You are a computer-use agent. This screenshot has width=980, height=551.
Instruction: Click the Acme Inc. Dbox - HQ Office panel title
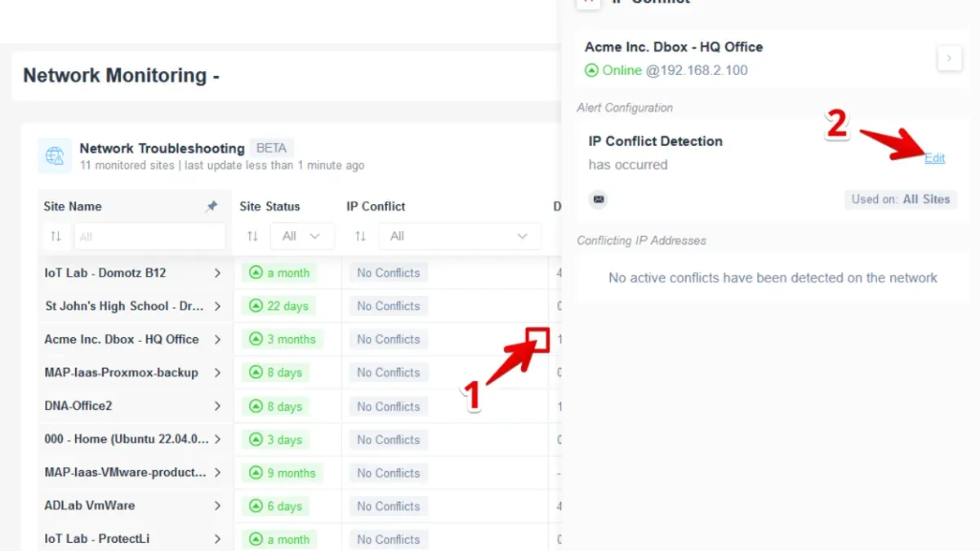[x=674, y=47]
